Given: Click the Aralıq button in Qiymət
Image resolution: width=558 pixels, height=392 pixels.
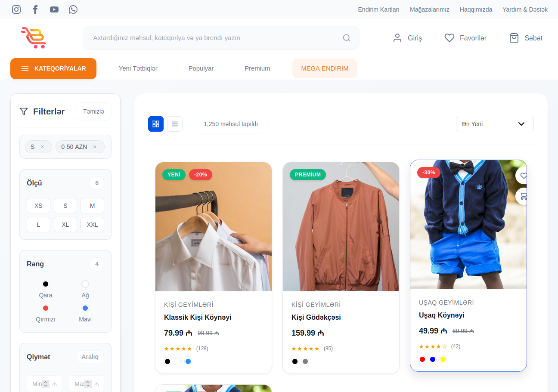Looking at the screenshot, I should tap(90, 357).
